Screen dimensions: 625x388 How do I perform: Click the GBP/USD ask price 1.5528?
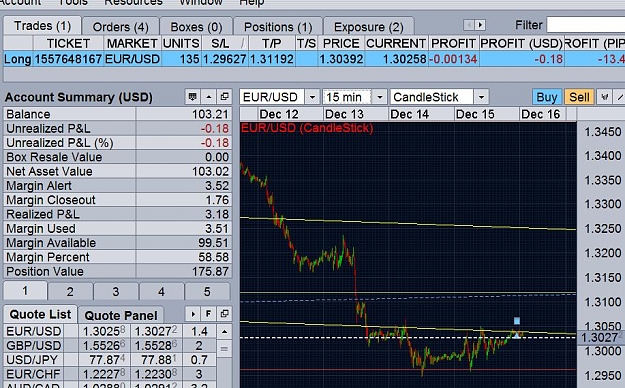click(156, 345)
